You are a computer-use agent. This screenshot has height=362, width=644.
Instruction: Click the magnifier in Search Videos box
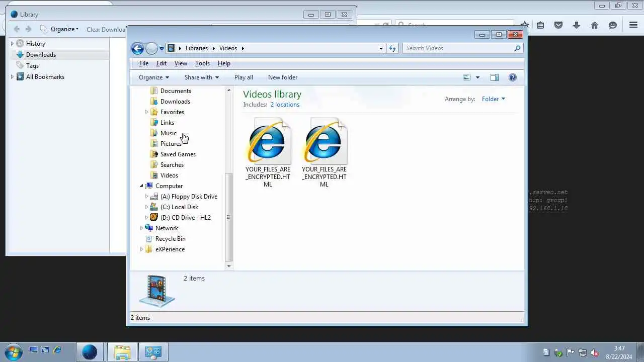(517, 48)
